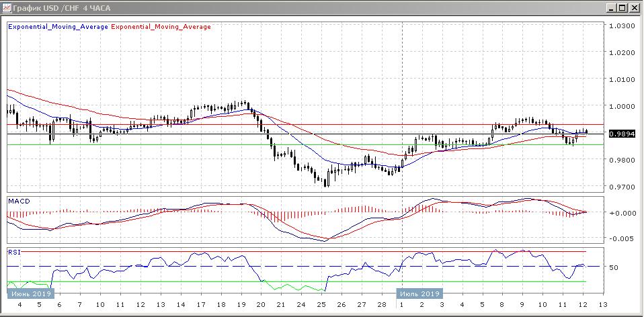Click day 25 on the time axis
This screenshot has height=317, width=644.
click(321, 305)
